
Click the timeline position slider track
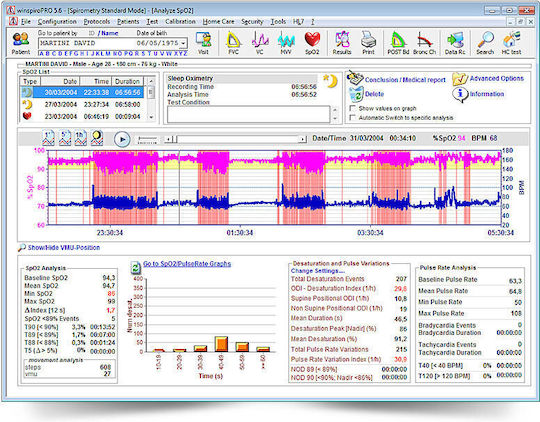click(238, 139)
